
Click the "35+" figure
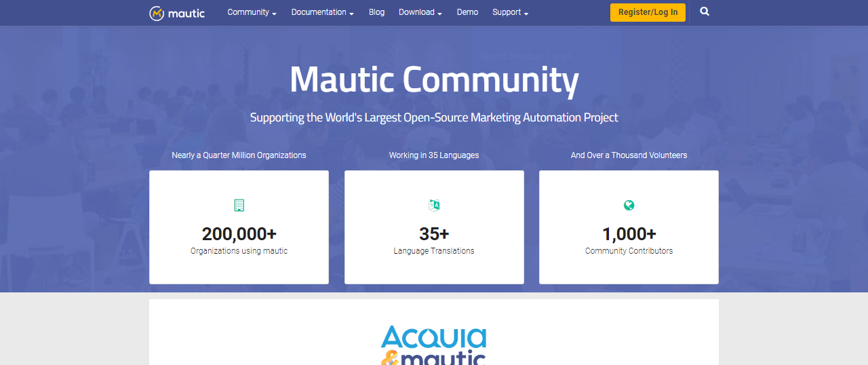pyautogui.click(x=434, y=234)
